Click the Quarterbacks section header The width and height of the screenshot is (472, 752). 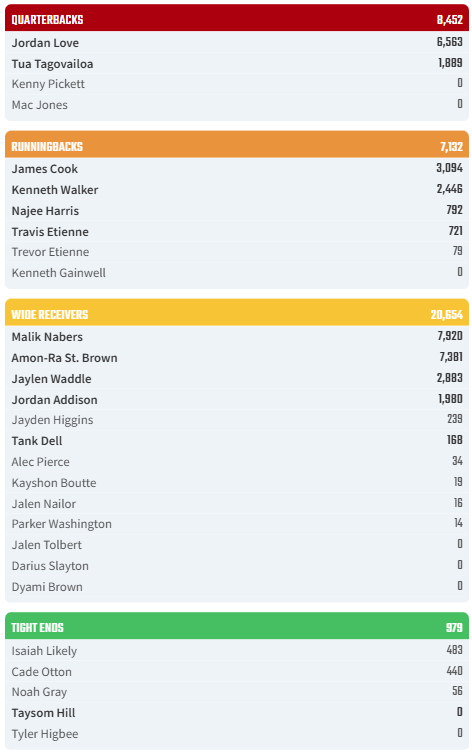coord(237,19)
